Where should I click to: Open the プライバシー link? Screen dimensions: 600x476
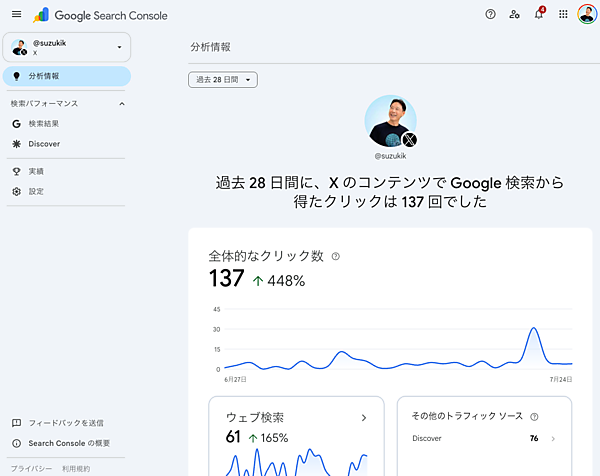coord(31,469)
